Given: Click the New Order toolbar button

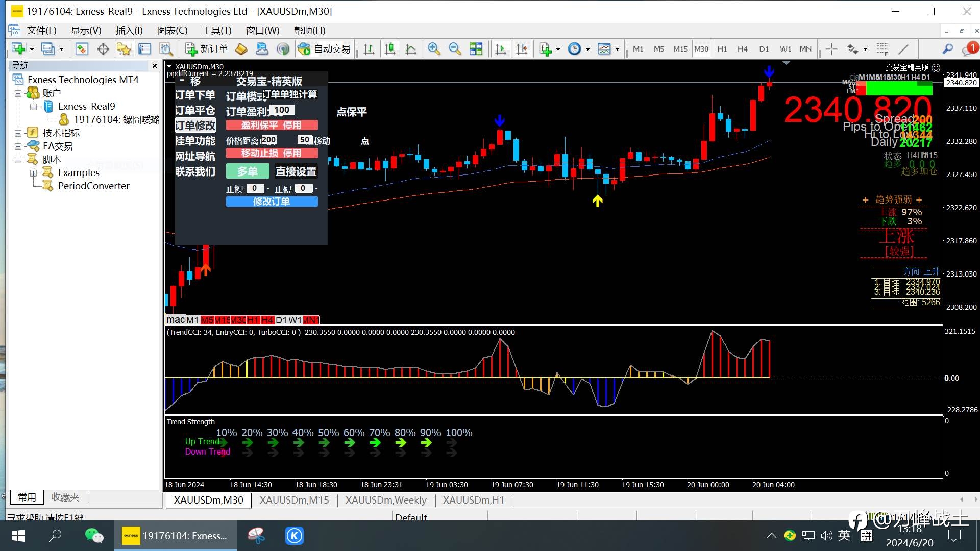Looking at the screenshot, I should [x=207, y=49].
